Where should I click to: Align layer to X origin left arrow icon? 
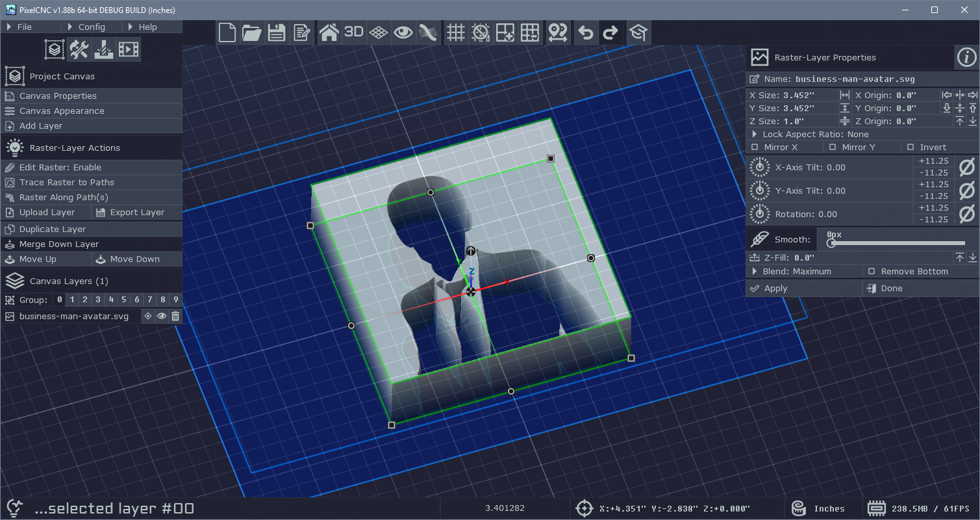pos(947,95)
